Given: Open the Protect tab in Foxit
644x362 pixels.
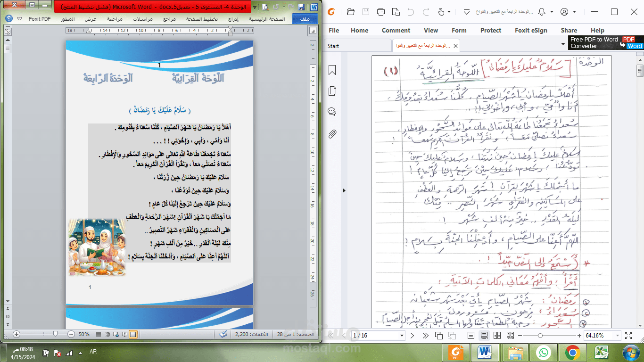Looking at the screenshot, I should pos(491,30).
